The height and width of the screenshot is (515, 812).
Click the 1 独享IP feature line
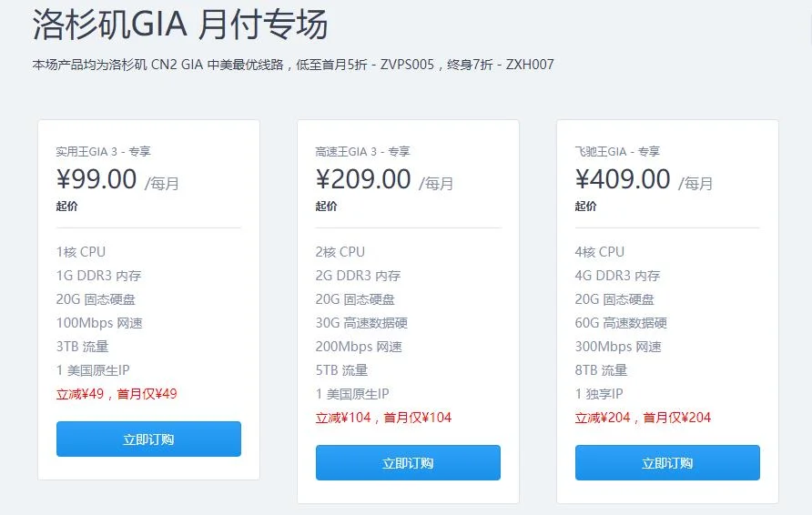pos(599,394)
